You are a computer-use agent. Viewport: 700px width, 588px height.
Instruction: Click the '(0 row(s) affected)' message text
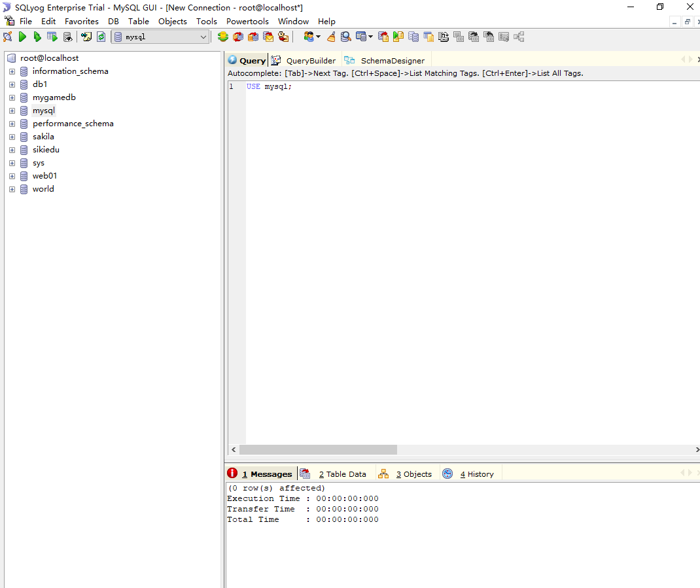[276, 488]
